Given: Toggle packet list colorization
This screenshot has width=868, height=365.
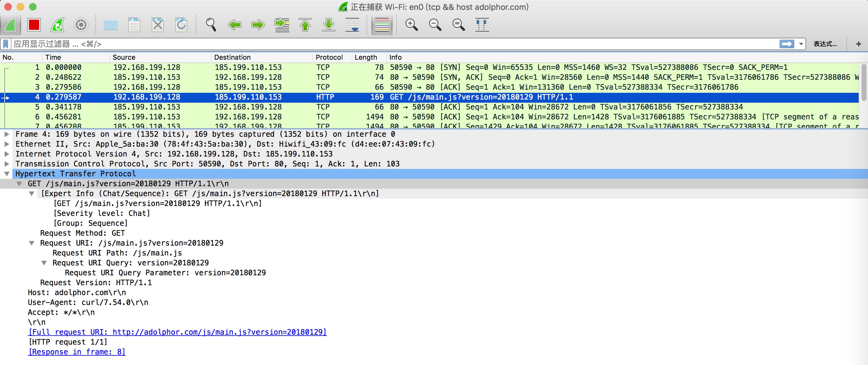Looking at the screenshot, I should 382,25.
